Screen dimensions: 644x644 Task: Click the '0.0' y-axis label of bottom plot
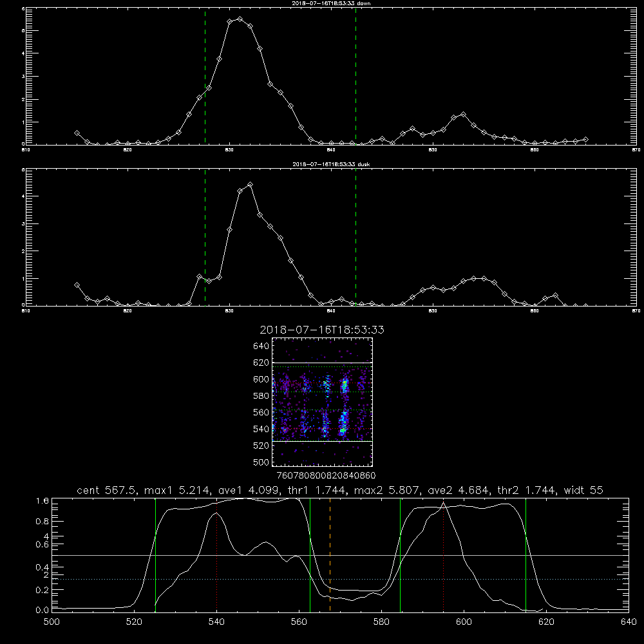43,611
